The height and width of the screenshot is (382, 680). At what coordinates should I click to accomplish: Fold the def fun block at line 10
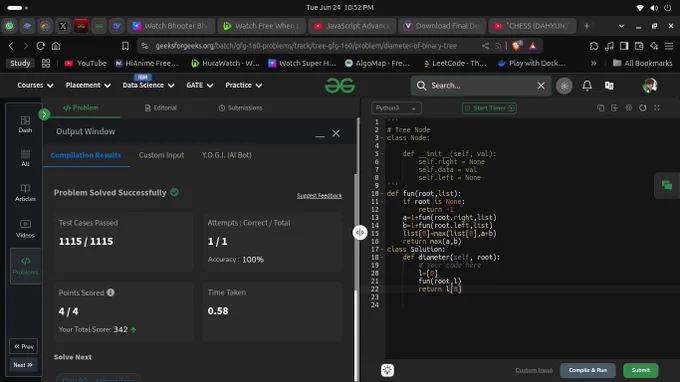click(x=382, y=194)
